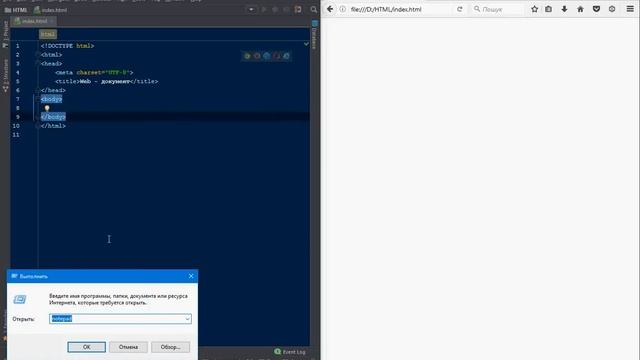The width and height of the screenshot is (640, 360).
Task: Click the DOCTYPE html line in editor
Action: [x=67, y=46]
